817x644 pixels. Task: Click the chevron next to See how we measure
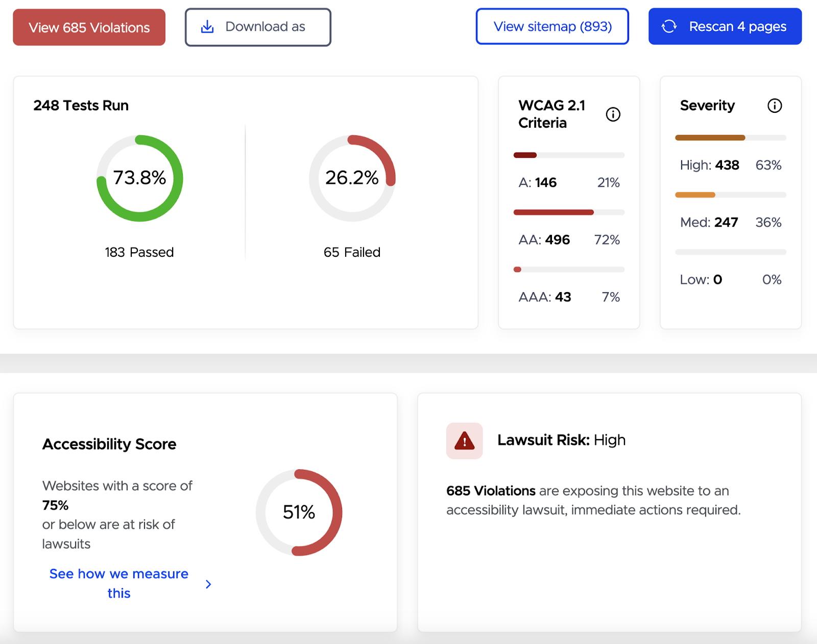pyautogui.click(x=208, y=584)
